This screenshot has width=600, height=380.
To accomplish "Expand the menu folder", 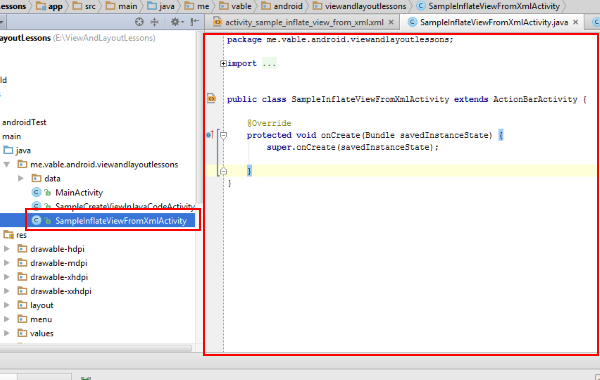I will (x=7, y=319).
